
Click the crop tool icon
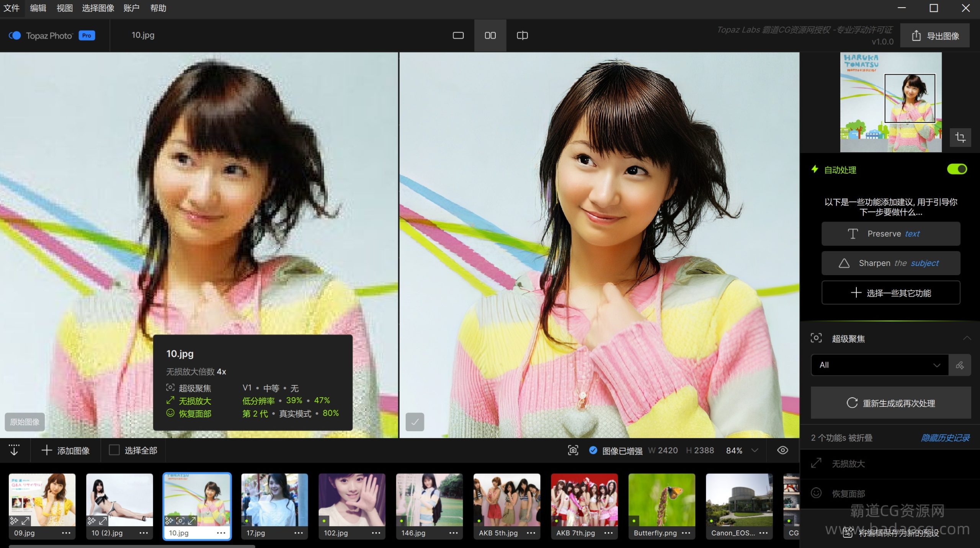[x=960, y=137]
